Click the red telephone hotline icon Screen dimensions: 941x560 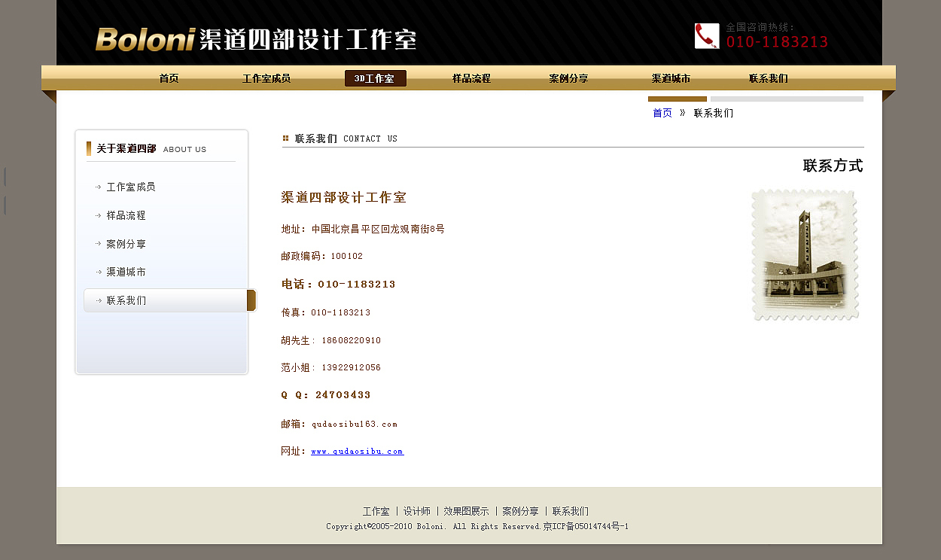pyautogui.click(x=707, y=36)
